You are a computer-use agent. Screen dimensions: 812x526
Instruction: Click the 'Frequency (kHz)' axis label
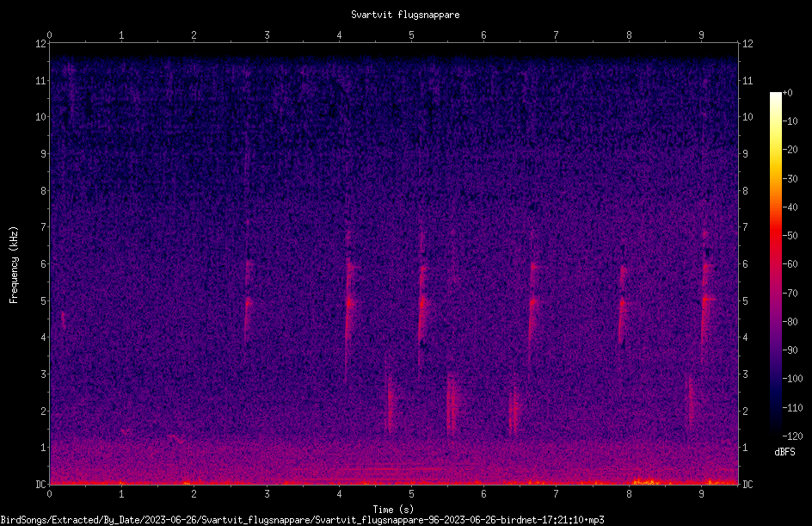coord(14,265)
